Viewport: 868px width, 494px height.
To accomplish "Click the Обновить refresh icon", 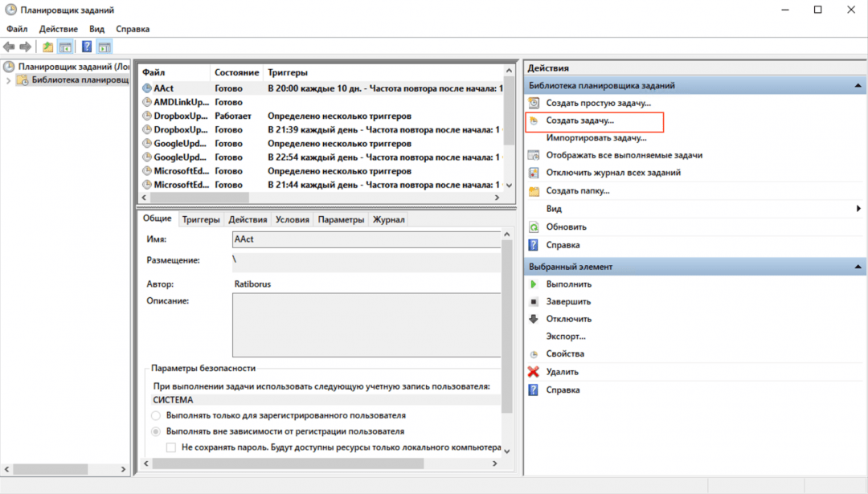I will [x=533, y=227].
